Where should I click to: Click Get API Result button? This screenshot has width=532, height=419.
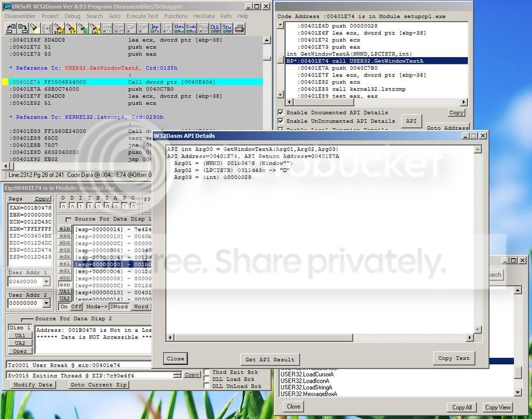click(270, 359)
